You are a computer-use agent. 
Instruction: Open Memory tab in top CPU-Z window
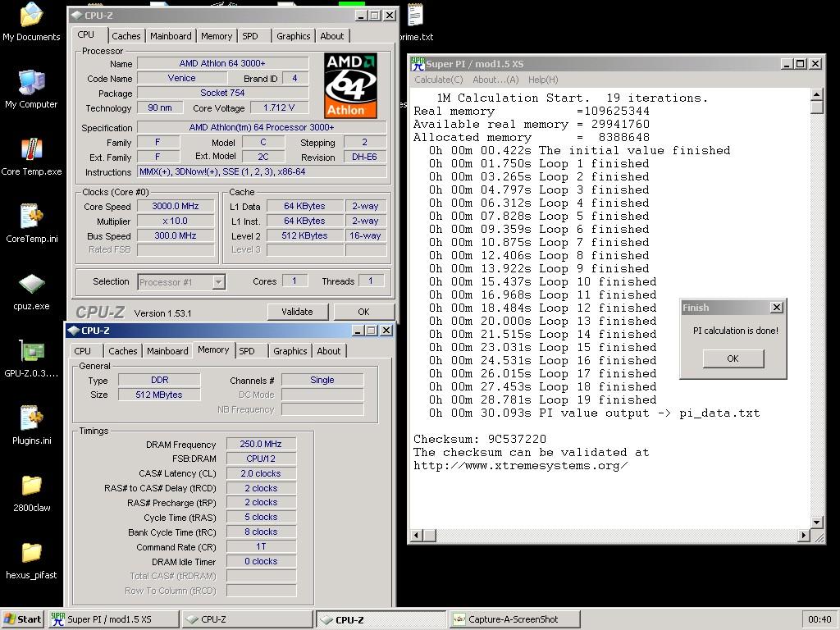[217, 36]
